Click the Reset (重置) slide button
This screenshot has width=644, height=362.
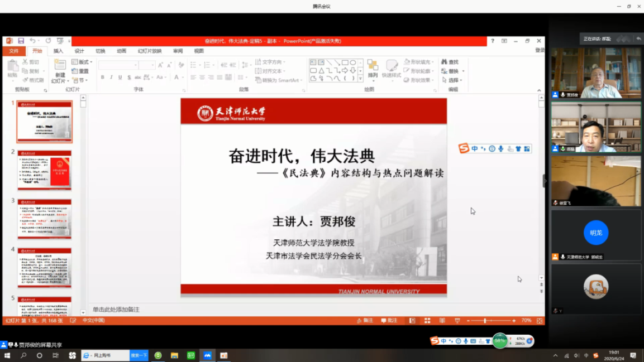80,71
